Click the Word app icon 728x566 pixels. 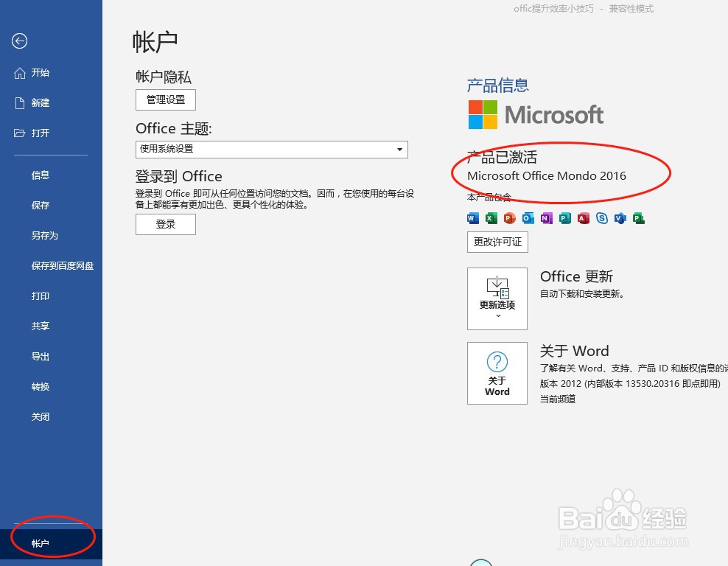472,217
